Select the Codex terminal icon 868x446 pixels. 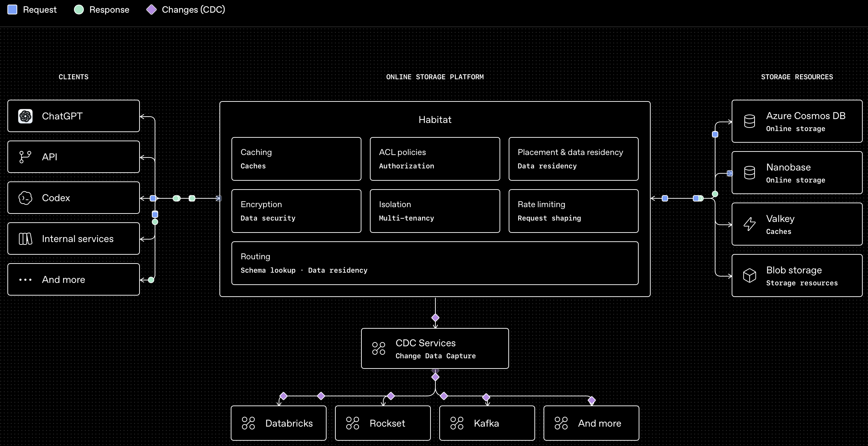tap(25, 198)
